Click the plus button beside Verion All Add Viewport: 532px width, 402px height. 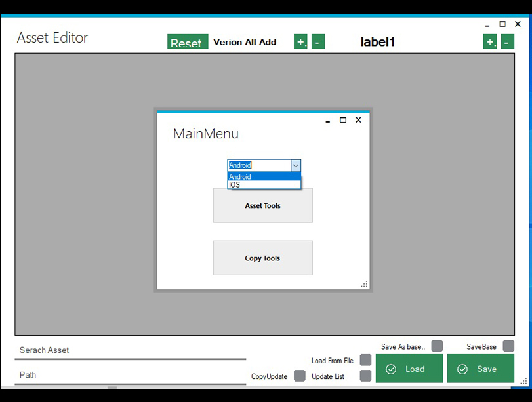coord(300,42)
